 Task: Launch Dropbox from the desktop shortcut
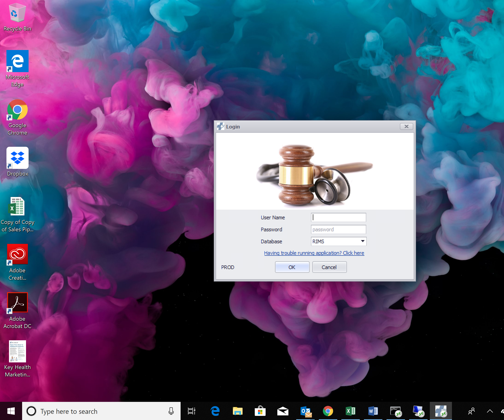[17, 158]
